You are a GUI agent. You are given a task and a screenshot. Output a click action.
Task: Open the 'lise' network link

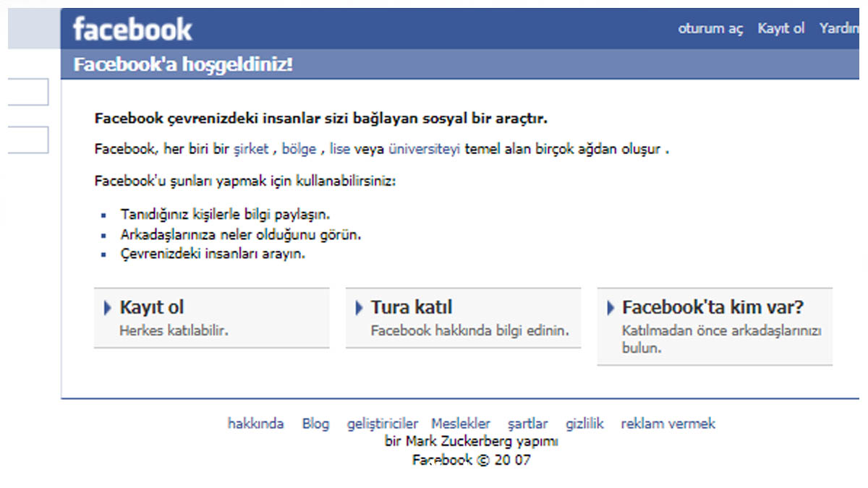click(340, 150)
